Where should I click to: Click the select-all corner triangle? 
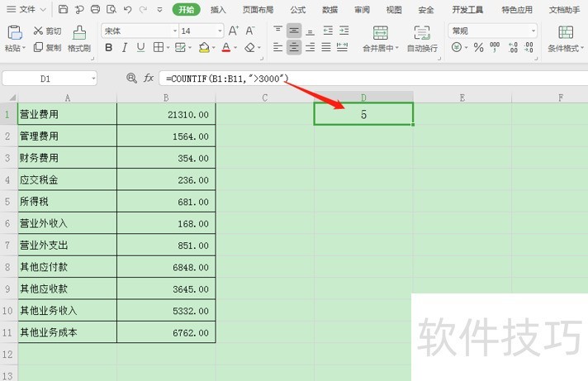(12, 98)
